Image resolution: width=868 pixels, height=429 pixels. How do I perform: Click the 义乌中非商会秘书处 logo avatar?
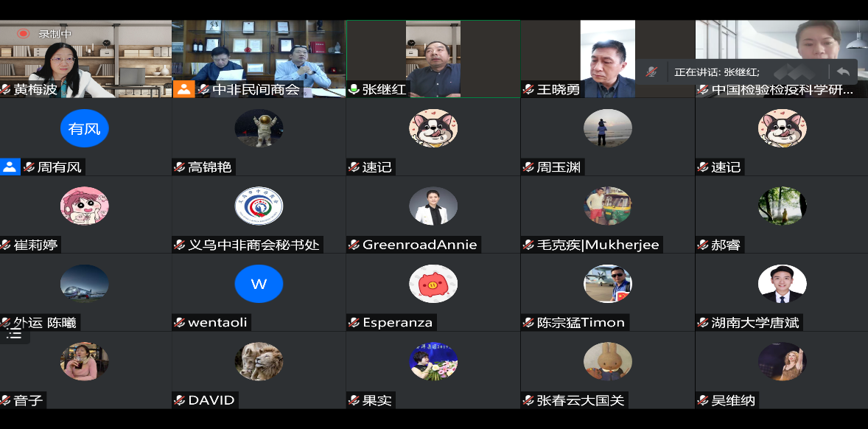[259, 206]
